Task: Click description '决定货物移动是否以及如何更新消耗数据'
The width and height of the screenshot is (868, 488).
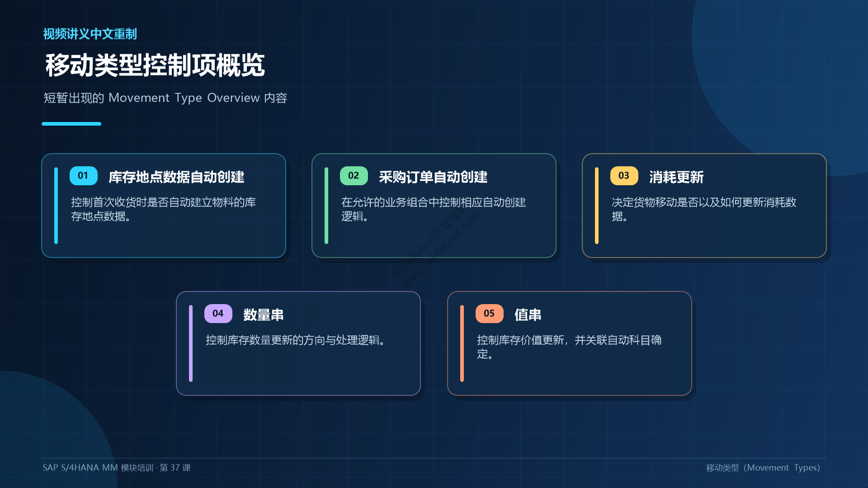Action: [704, 209]
